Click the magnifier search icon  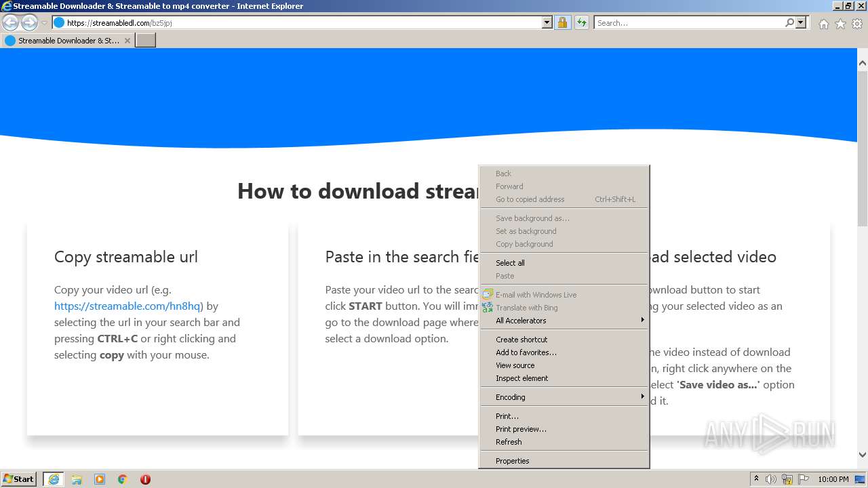tap(789, 22)
